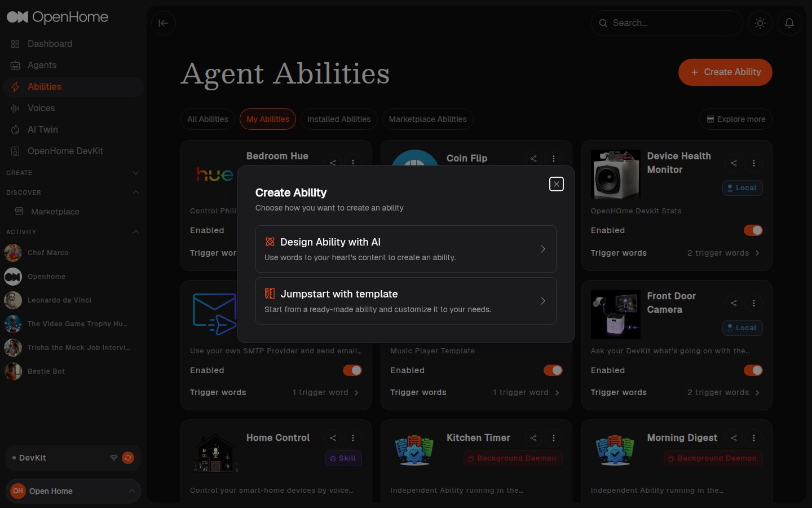Click Local badge on Device Health Monitor

pos(742,188)
